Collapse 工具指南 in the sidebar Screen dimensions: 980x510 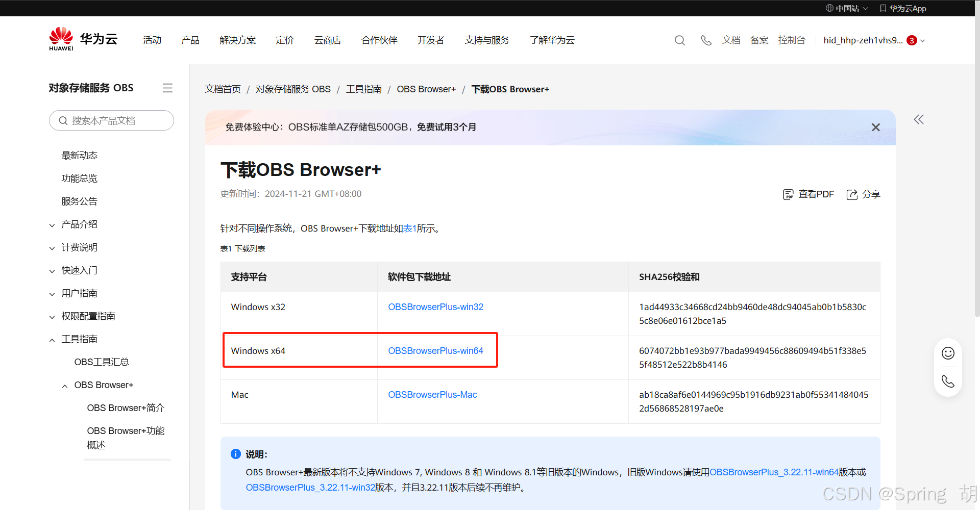coord(52,340)
